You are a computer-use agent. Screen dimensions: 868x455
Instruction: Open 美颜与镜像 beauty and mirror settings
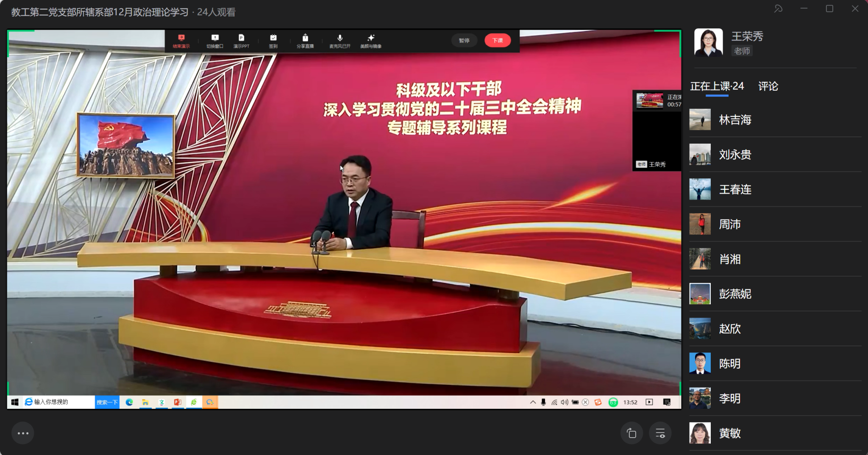[371, 41]
